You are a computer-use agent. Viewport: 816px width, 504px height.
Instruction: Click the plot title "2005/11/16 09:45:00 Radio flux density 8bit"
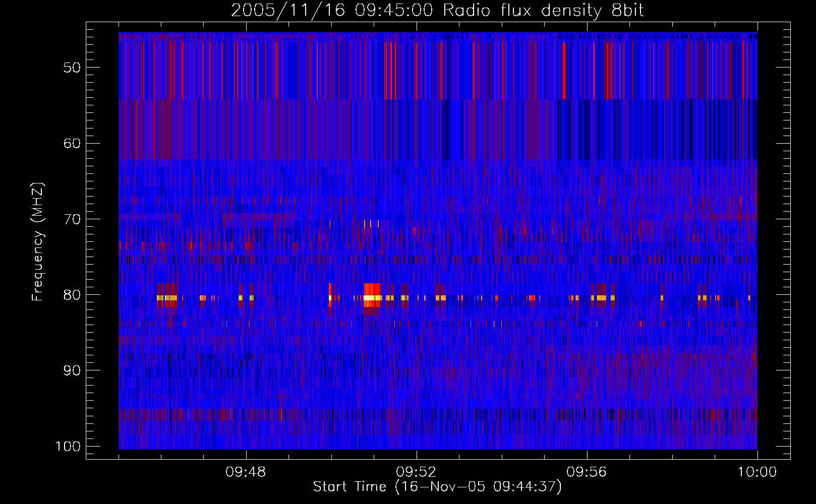(437, 10)
